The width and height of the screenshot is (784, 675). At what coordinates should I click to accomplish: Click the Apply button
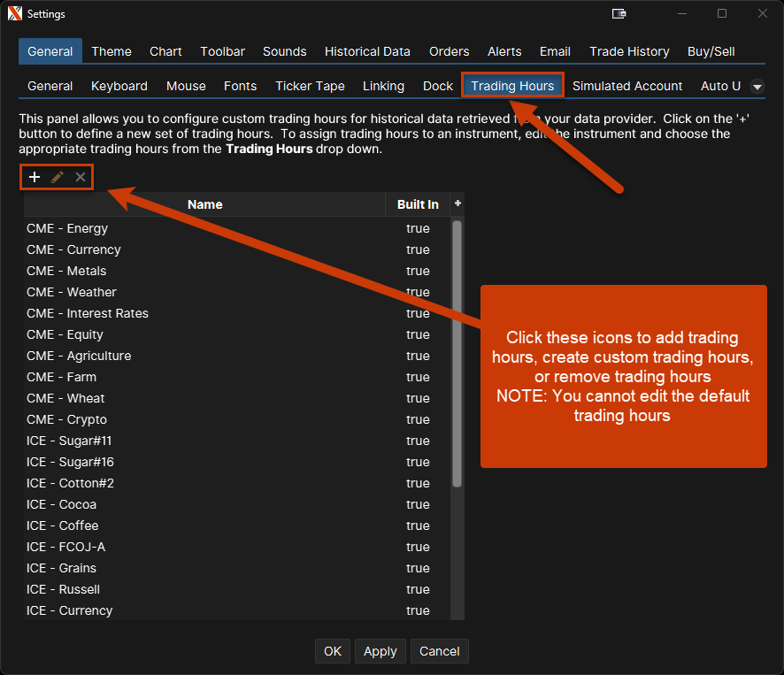tap(380, 651)
